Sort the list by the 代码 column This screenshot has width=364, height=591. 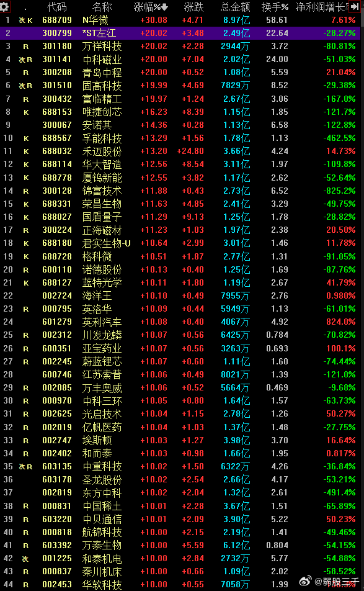click(57, 7)
